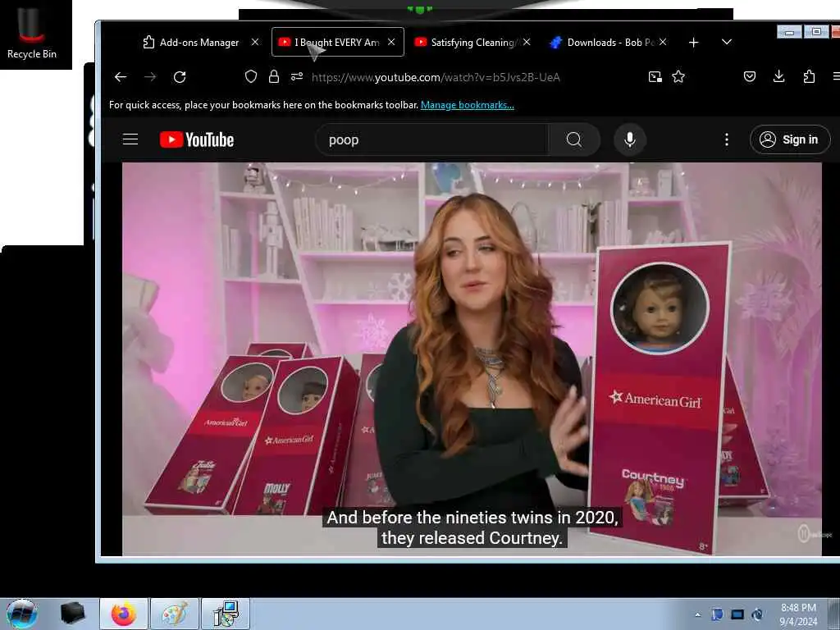Open Action Center flag in tray
The width and height of the screenshot is (840, 630).
click(x=717, y=614)
